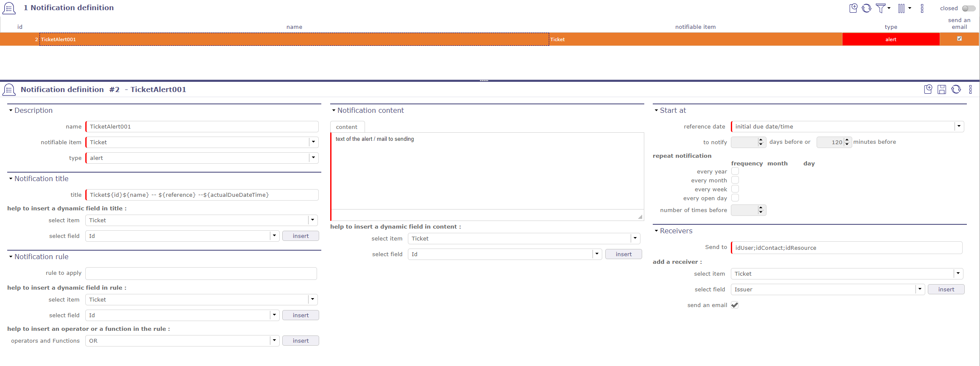
Task: Enable the every open day checkbox
Action: [735, 198]
